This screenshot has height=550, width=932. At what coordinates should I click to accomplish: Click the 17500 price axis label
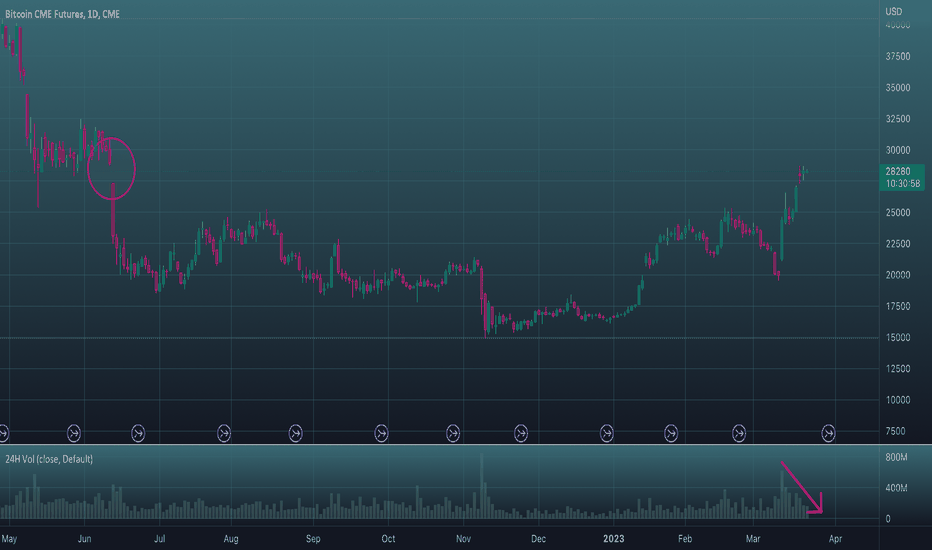click(898, 306)
